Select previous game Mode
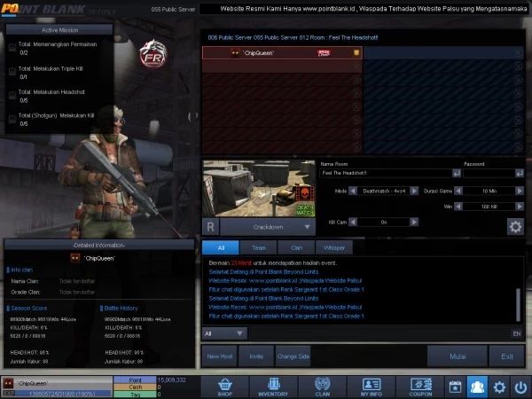 [x=353, y=191]
